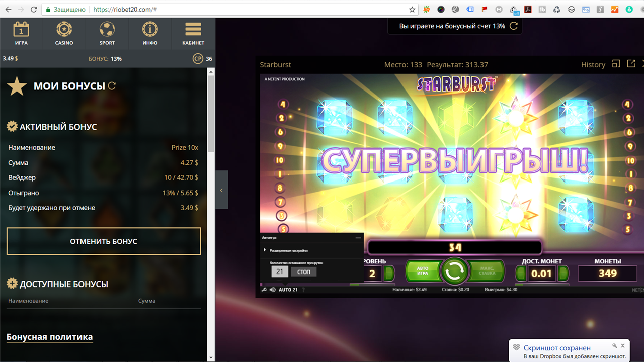The image size is (644, 362).
Task: Click the МОНЕТЫ 349 display
Action: tap(608, 273)
